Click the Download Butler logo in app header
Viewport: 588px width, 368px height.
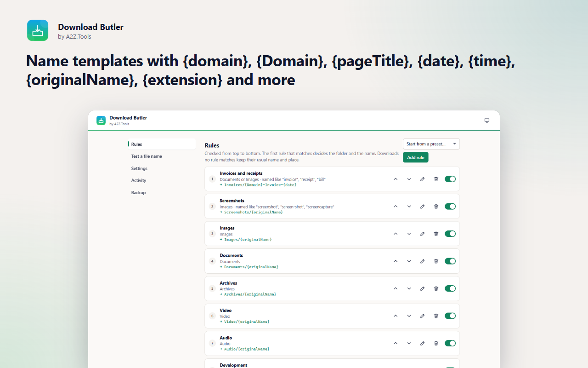[101, 121]
